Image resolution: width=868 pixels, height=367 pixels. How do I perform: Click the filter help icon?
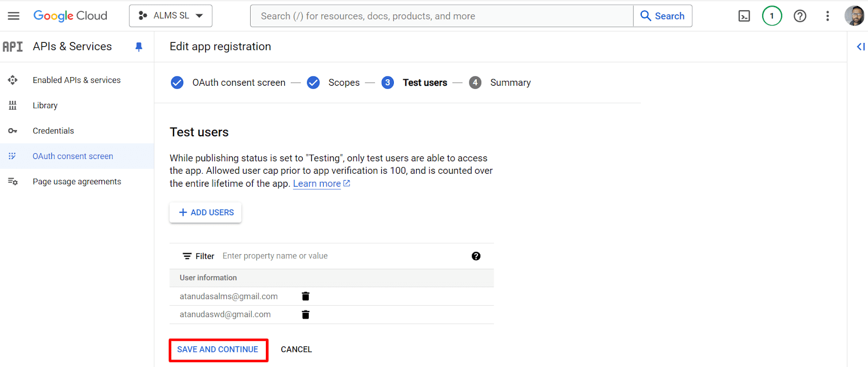(476, 256)
